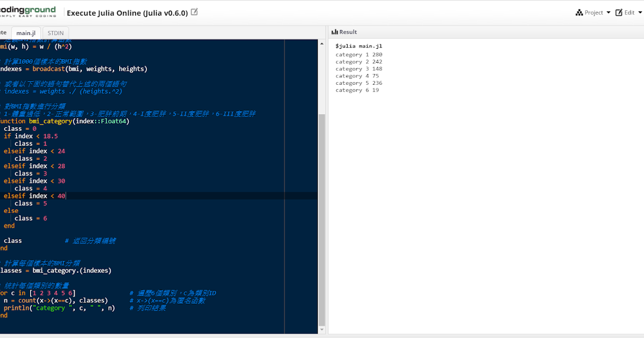Click output line 'category 3 148'
This screenshot has width=644, height=338.
(359, 69)
